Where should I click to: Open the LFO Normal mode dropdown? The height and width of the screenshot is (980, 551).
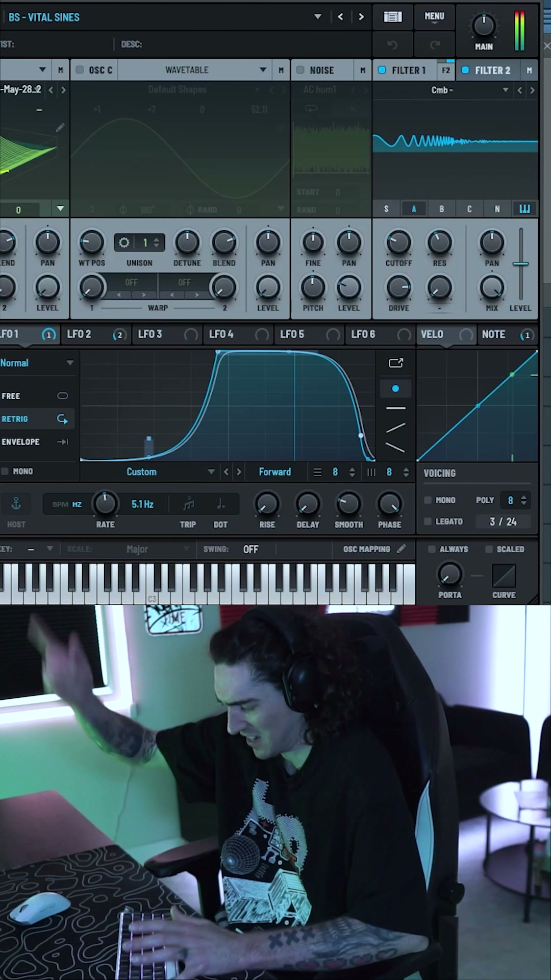point(70,363)
